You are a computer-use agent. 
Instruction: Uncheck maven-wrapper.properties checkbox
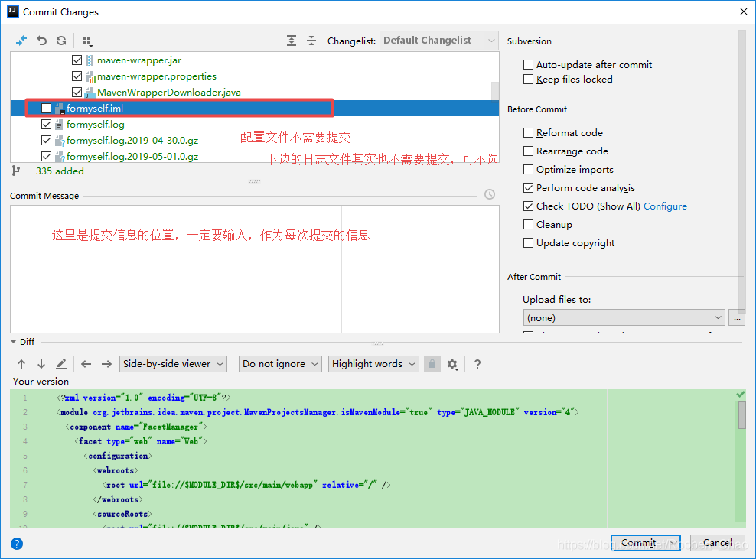pyautogui.click(x=77, y=76)
